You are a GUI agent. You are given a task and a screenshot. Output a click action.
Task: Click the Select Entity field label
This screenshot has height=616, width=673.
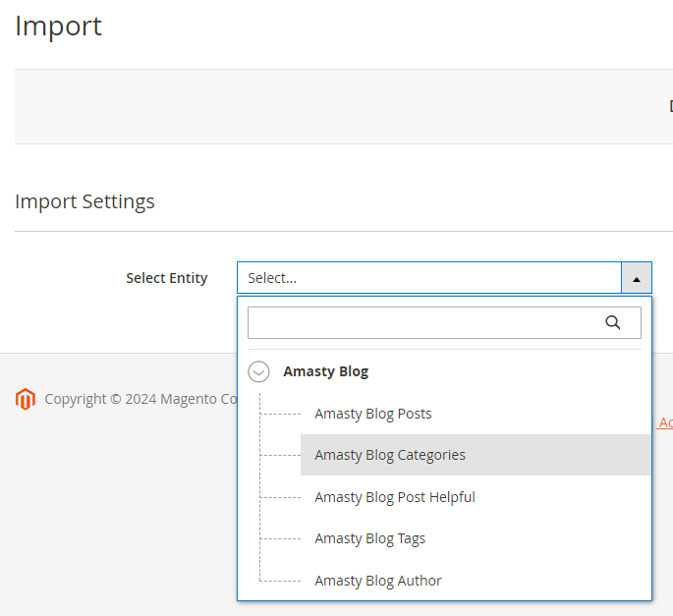coord(167,278)
